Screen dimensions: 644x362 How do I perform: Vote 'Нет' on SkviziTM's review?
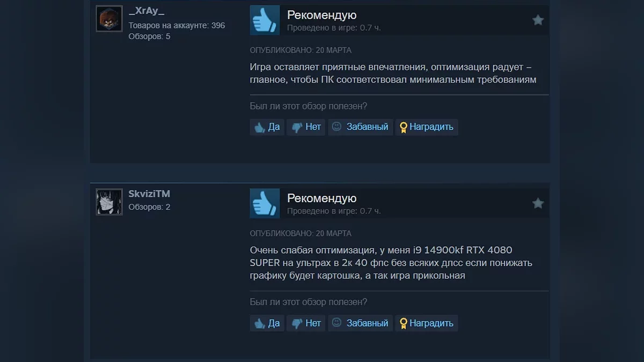[x=306, y=323]
